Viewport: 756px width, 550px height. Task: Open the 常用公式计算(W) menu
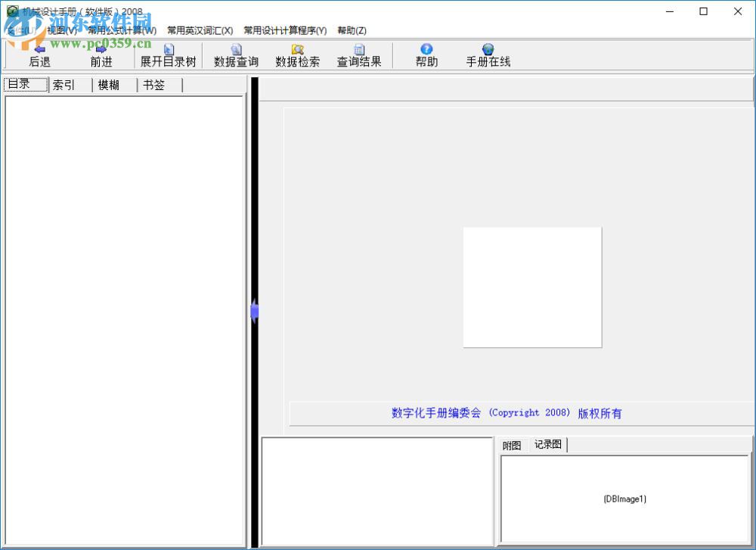tap(123, 30)
